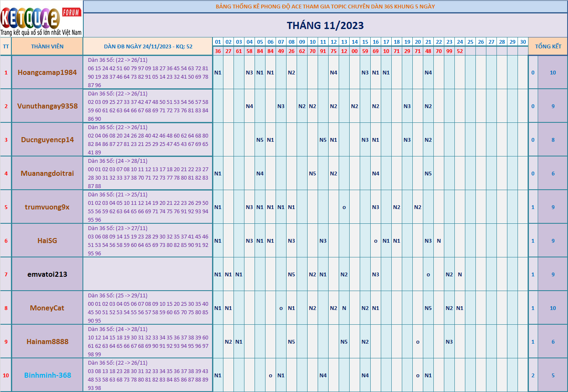Click day 01 column header
568x392 pixels.
pos(218,42)
